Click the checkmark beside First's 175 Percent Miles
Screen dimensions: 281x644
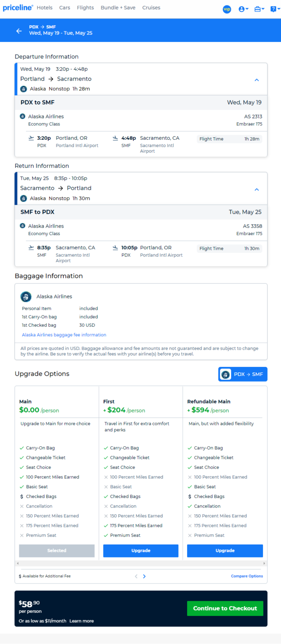(106, 526)
